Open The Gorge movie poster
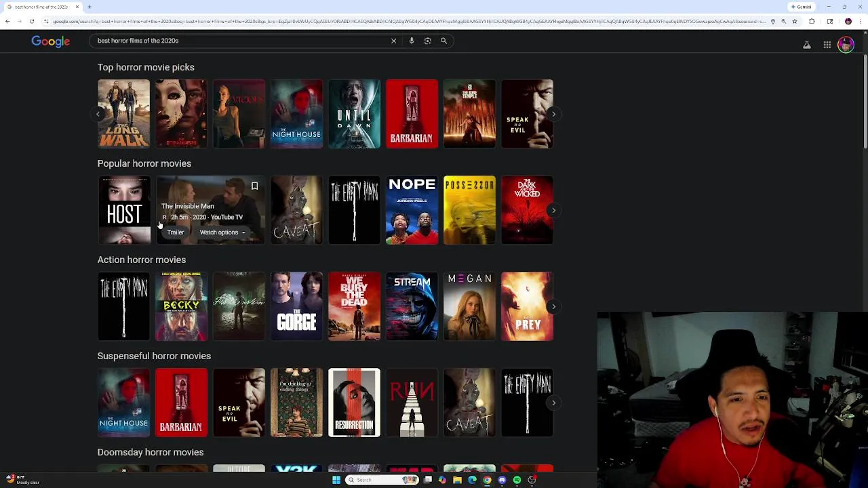The height and width of the screenshot is (488, 868). 296,306
